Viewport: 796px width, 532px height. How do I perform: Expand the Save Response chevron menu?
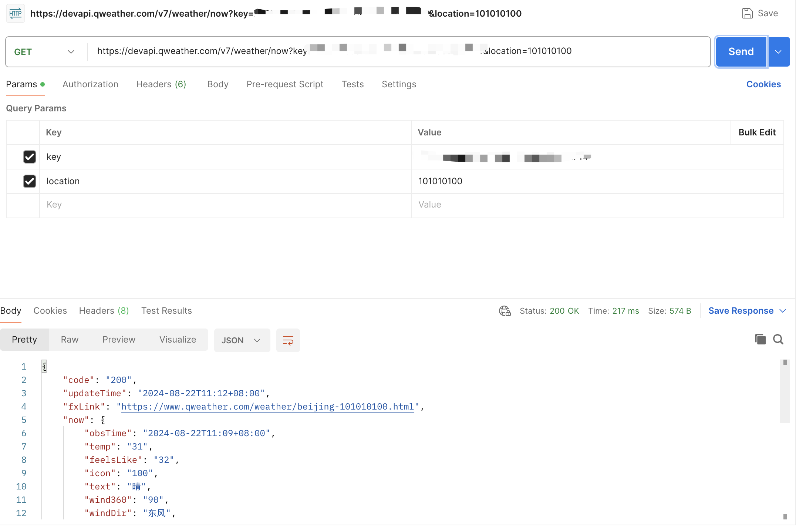point(783,311)
